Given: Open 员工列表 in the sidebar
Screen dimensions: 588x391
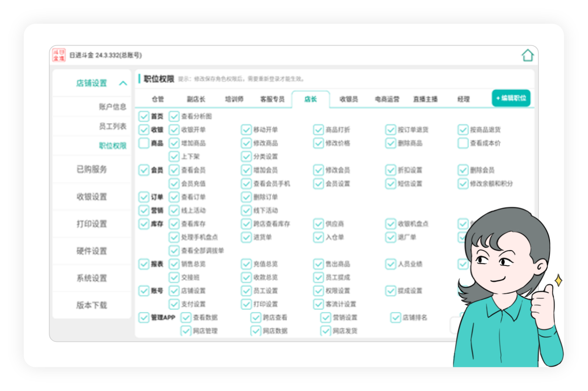Looking at the screenshot, I should (113, 126).
